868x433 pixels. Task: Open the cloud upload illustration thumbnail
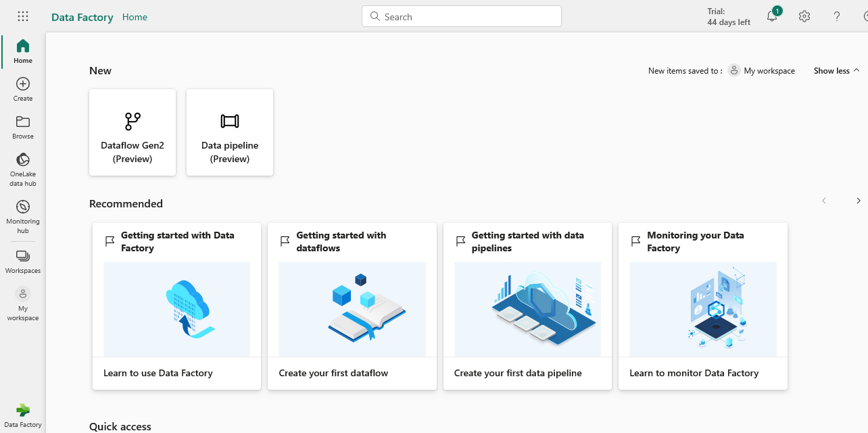pyautogui.click(x=177, y=309)
